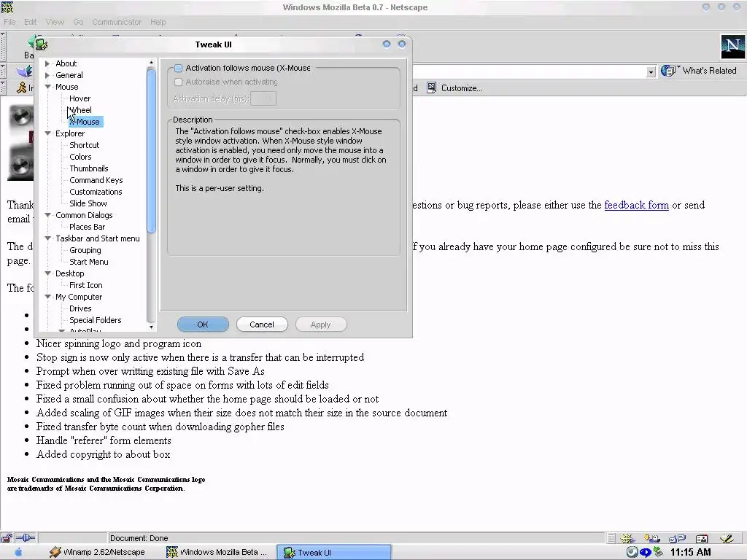747x560 pixels.
Task: Click the Activation delay (ms) field
Action: point(263,98)
